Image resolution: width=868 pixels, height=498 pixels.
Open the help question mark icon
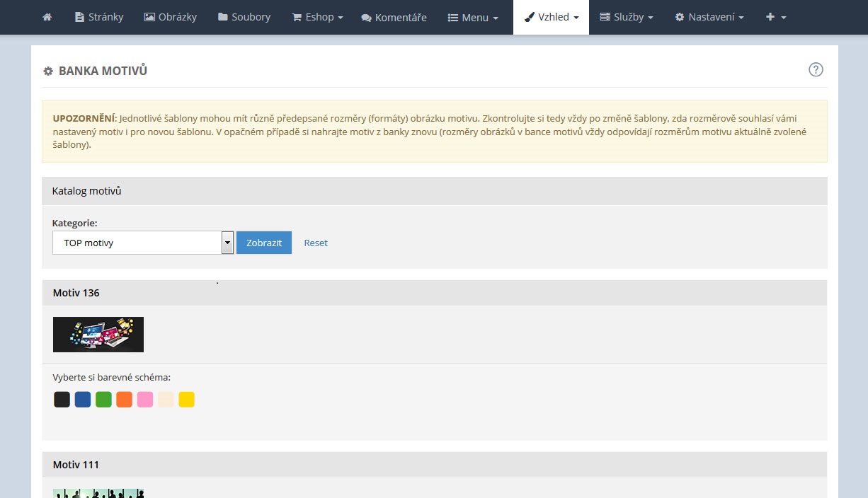click(x=816, y=69)
